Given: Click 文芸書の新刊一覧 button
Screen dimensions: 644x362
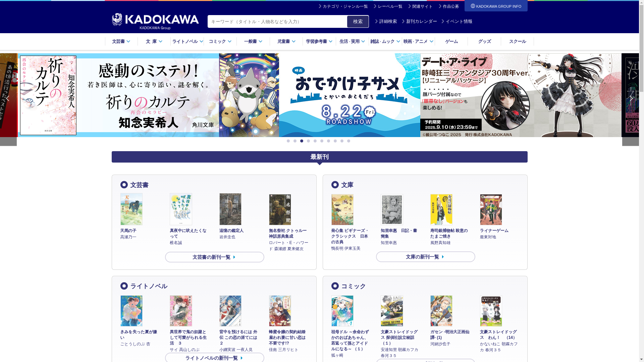Looking at the screenshot, I should tap(214, 257).
